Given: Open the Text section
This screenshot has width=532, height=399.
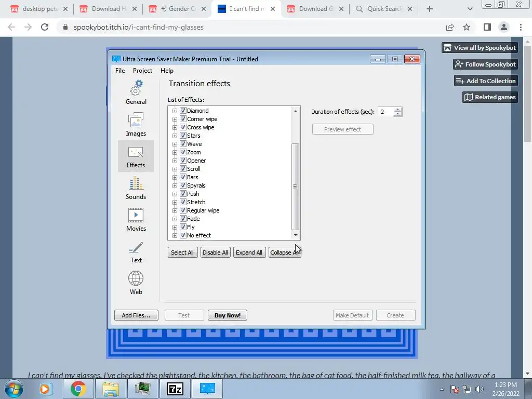Looking at the screenshot, I should [x=136, y=251].
